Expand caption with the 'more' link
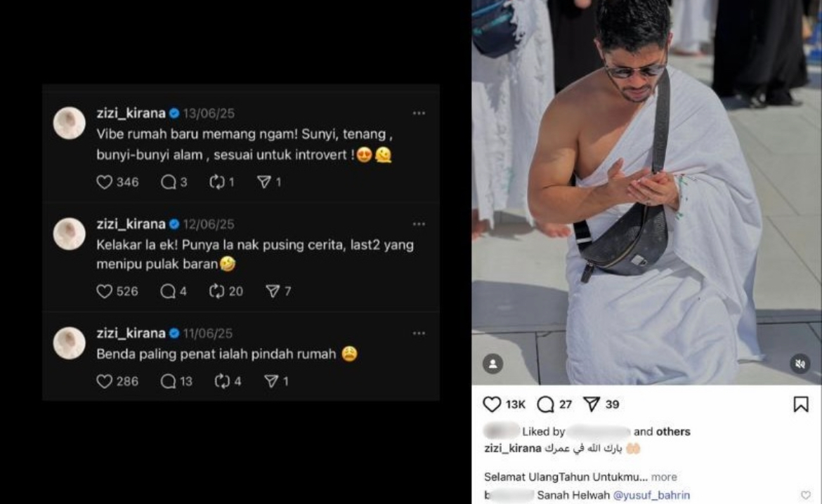This screenshot has width=822, height=504. 664,477
